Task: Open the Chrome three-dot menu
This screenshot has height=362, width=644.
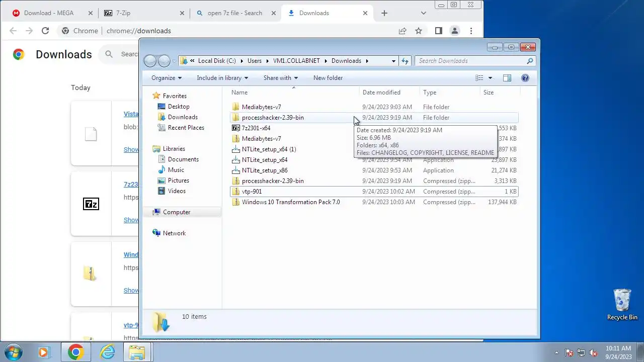Action: (471, 31)
